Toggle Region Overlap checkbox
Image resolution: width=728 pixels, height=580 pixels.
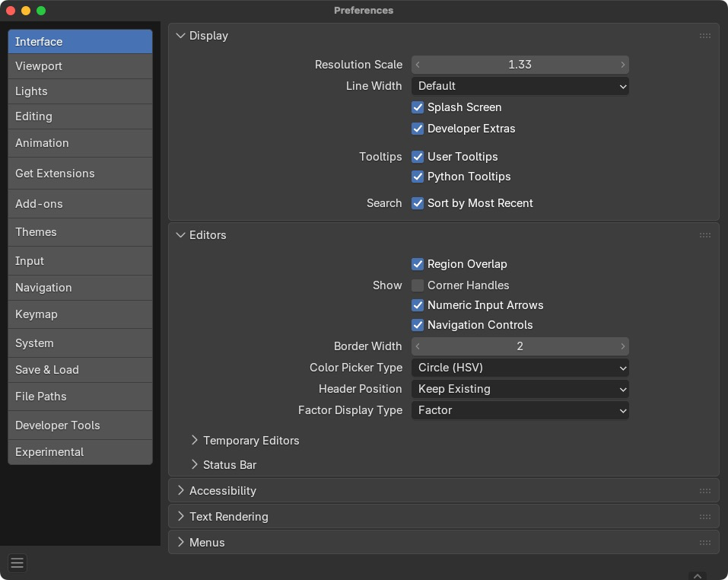coord(418,264)
